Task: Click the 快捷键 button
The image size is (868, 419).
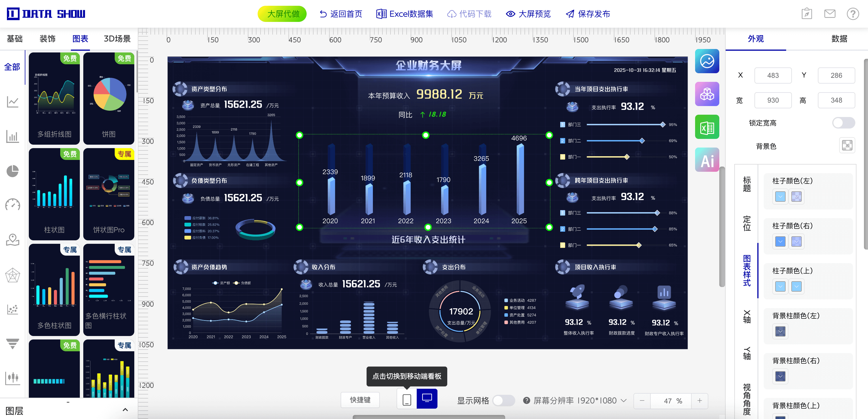Action: pyautogui.click(x=360, y=400)
